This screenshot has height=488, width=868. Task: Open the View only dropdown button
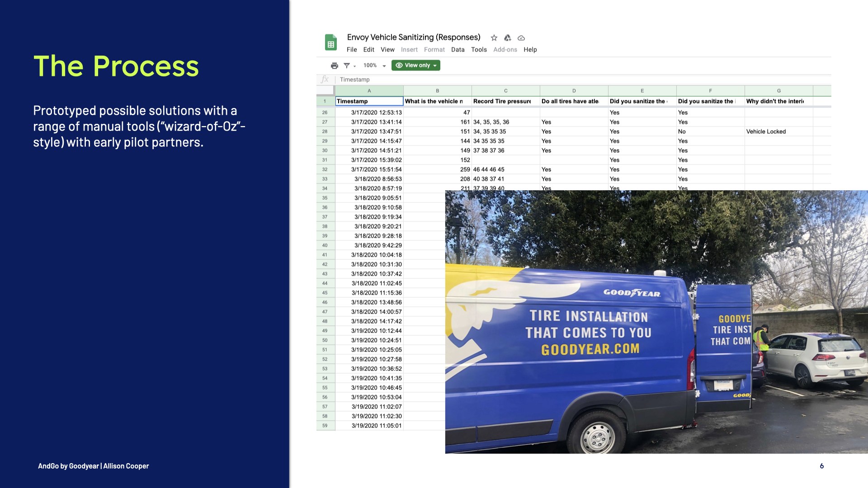coord(416,66)
